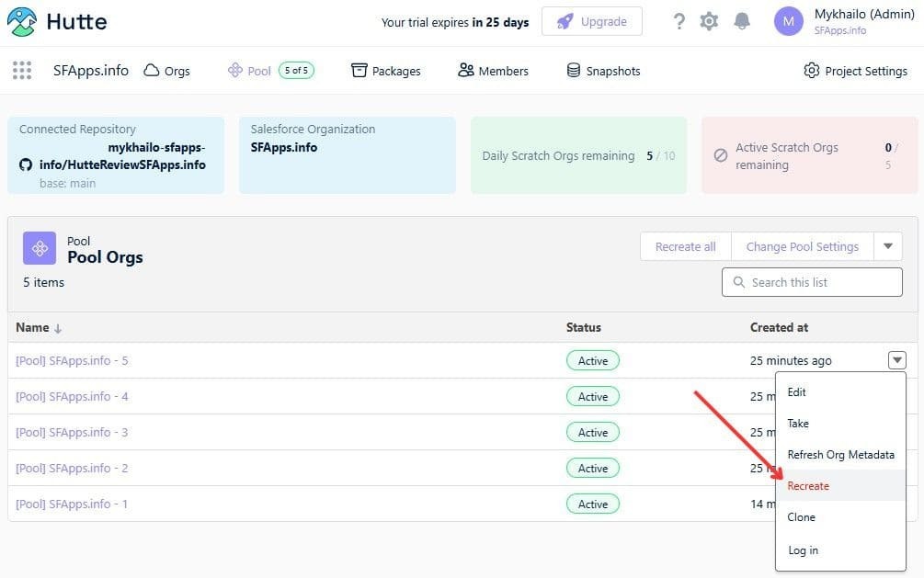This screenshot has width=924, height=578.
Task: Click the purple Pool Orgs header icon
Action: pos(40,248)
